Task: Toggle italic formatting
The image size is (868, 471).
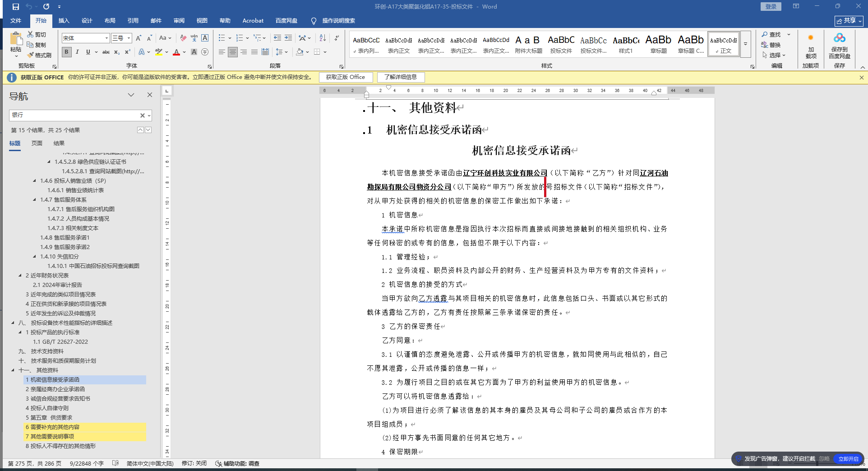Action: [77, 52]
